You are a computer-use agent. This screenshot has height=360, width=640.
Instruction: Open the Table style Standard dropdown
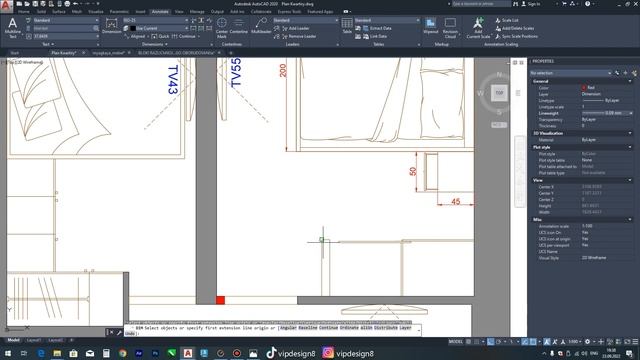(387, 20)
